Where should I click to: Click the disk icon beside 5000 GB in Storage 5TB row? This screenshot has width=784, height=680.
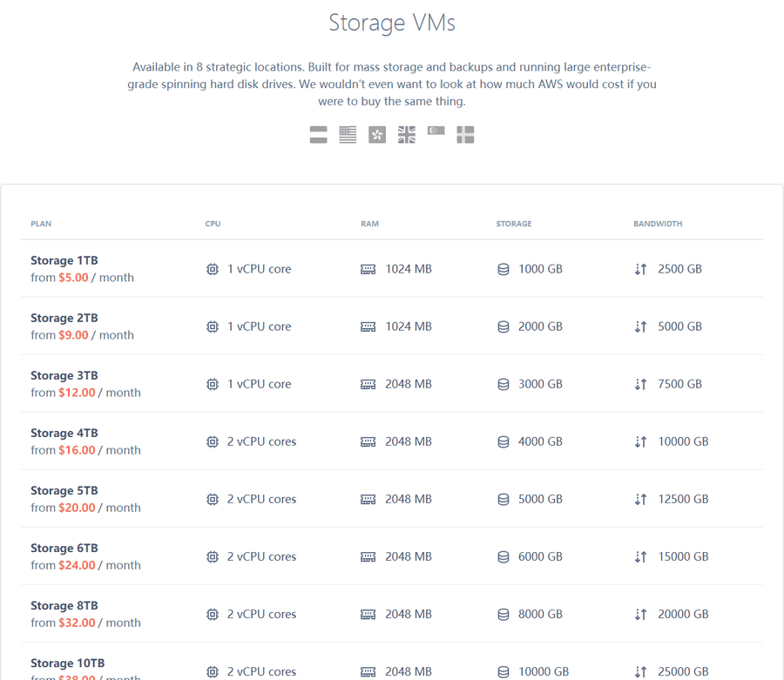(504, 499)
